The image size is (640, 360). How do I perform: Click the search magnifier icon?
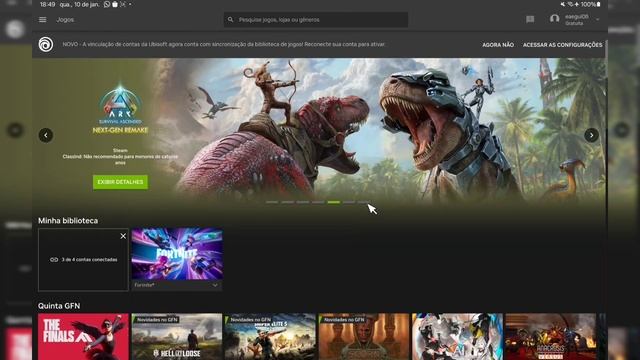coord(231,20)
